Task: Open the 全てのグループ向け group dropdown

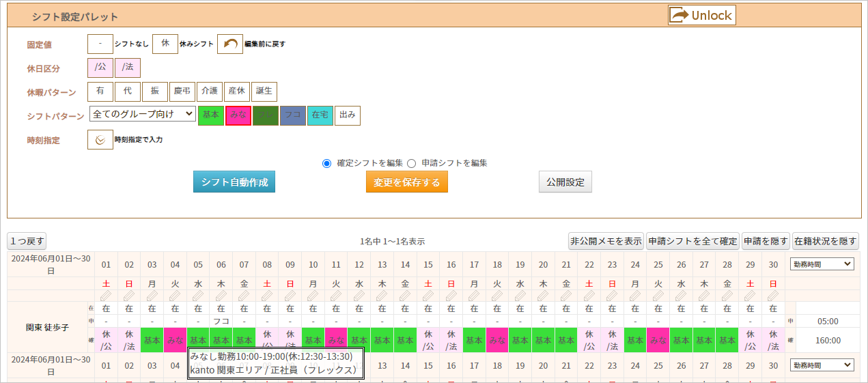Action: tap(142, 114)
